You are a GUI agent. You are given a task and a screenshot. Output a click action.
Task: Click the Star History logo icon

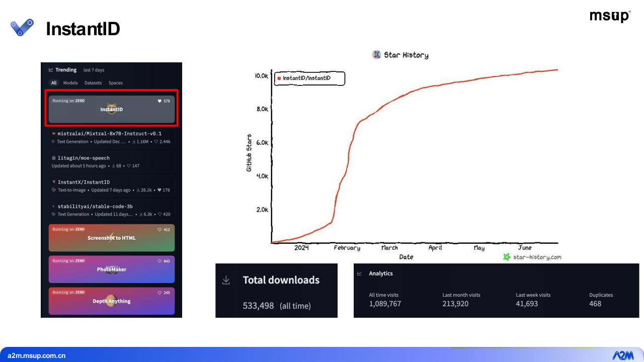click(x=376, y=55)
